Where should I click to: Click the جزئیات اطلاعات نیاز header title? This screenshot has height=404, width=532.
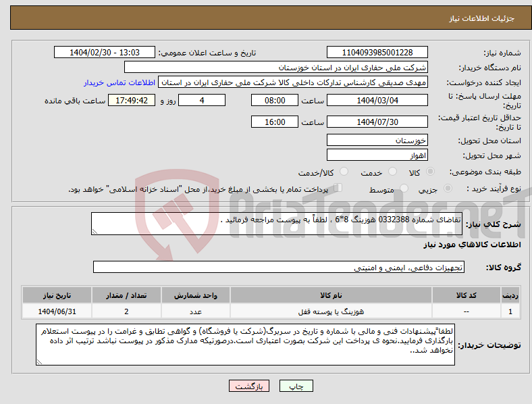(x=482, y=18)
